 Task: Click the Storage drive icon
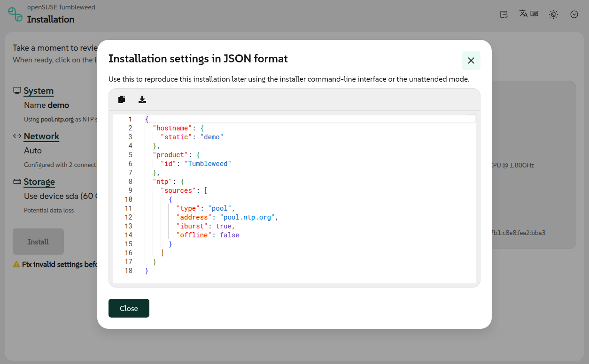click(17, 182)
